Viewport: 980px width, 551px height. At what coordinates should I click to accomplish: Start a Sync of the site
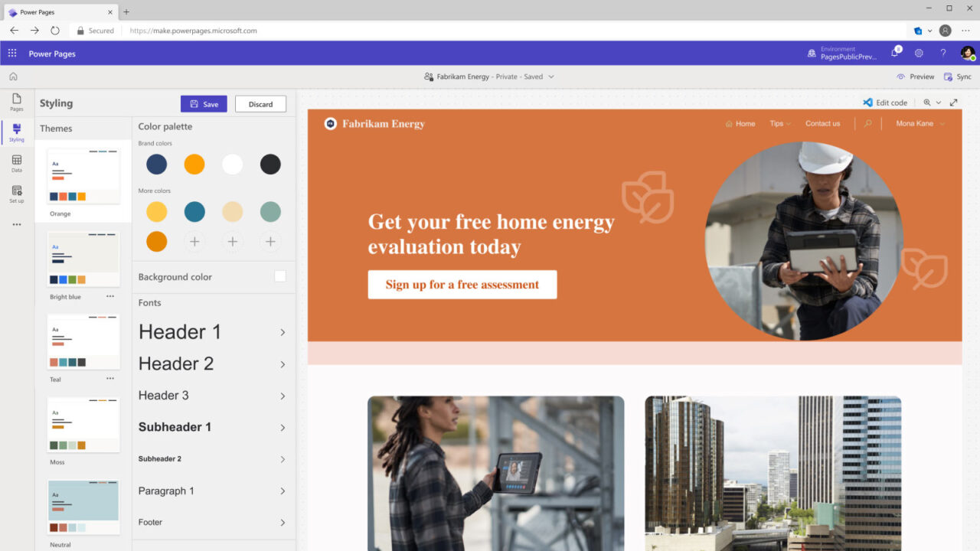pyautogui.click(x=958, y=77)
